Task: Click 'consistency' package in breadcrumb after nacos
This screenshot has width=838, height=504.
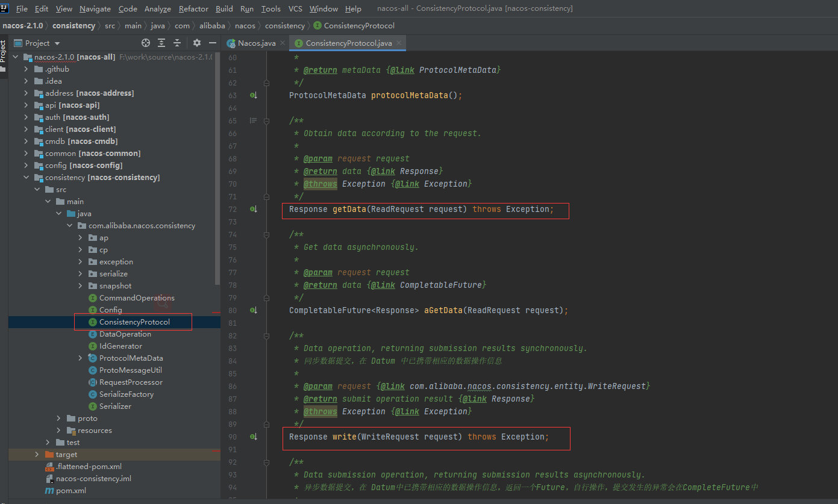Action: [285, 26]
